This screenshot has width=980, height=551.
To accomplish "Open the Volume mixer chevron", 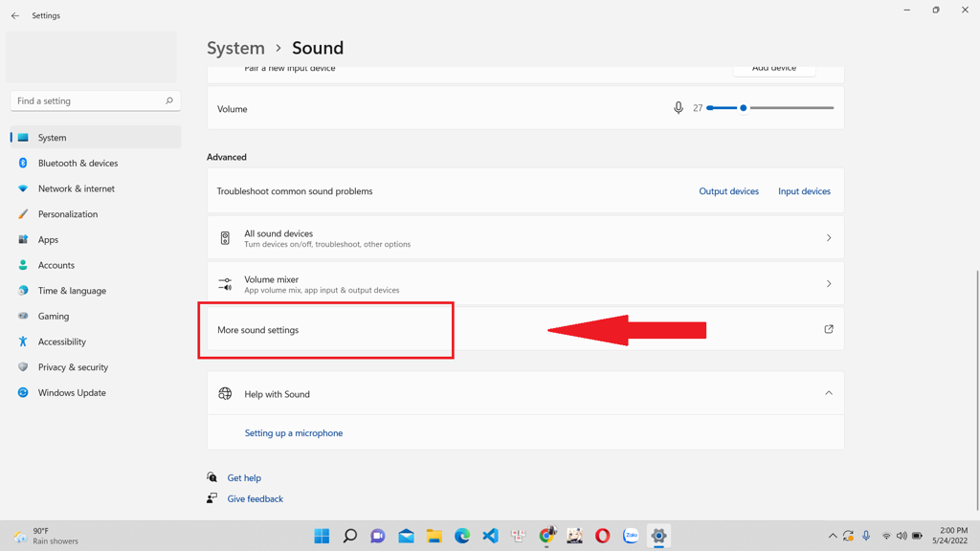I will point(829,284).
